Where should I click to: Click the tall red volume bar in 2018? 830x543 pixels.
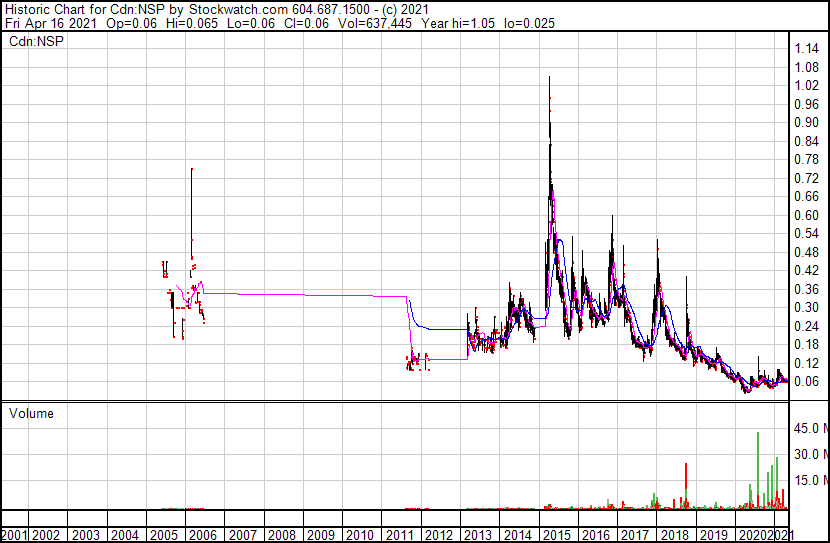click(x=686, y=485)
